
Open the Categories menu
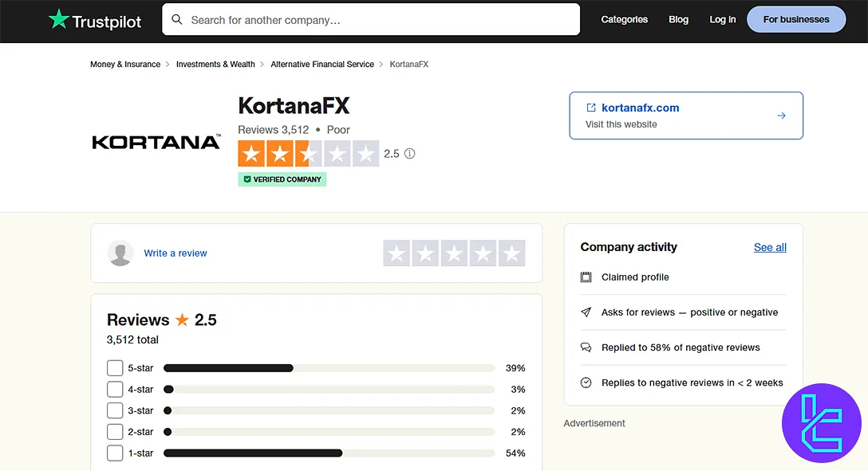click(624, 19)
